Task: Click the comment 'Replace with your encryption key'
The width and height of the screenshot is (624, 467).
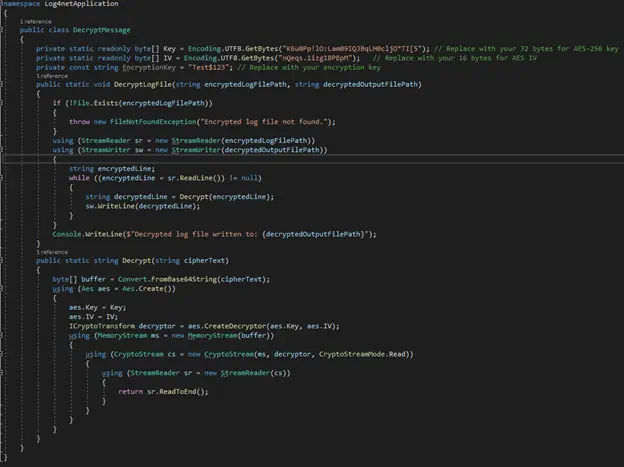Action: [309, 67]
